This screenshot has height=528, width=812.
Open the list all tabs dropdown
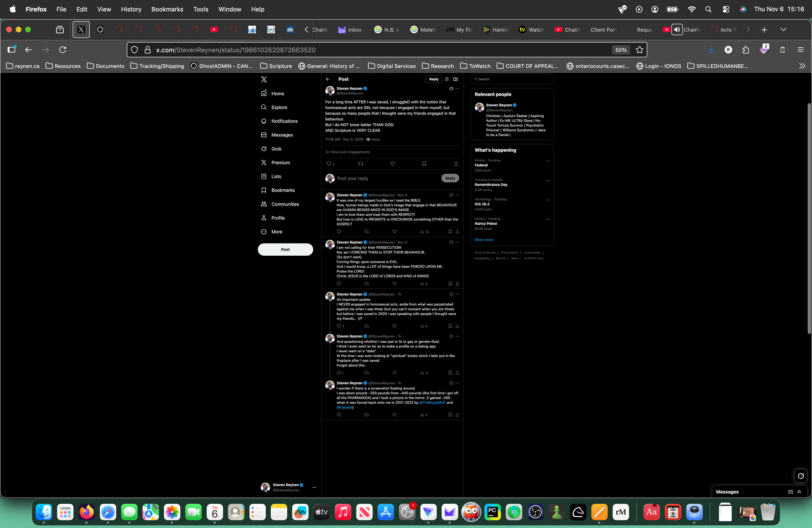(783, 30)
